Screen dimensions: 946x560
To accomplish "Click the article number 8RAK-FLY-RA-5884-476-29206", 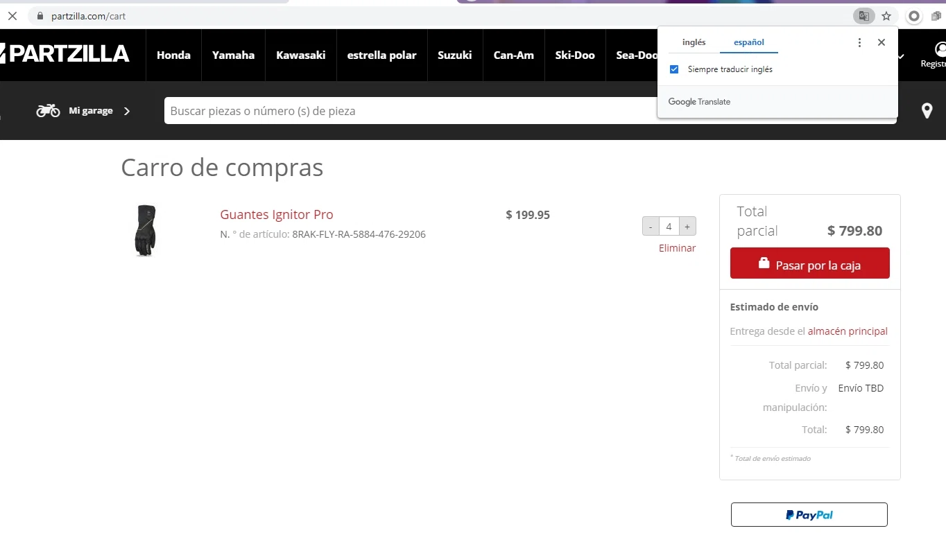I will [359, 234].
